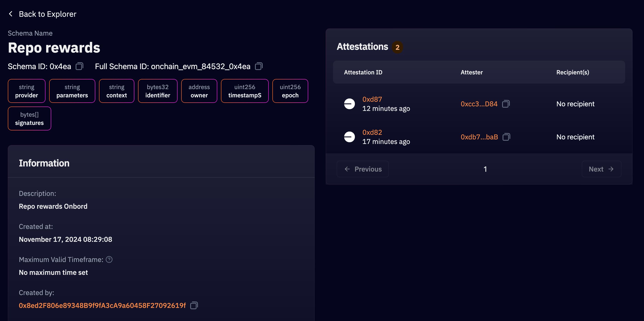The width and height of the screenshot is (644, 321).
Task: Copy attester address 0xdb7...baB
Action: 506,137
